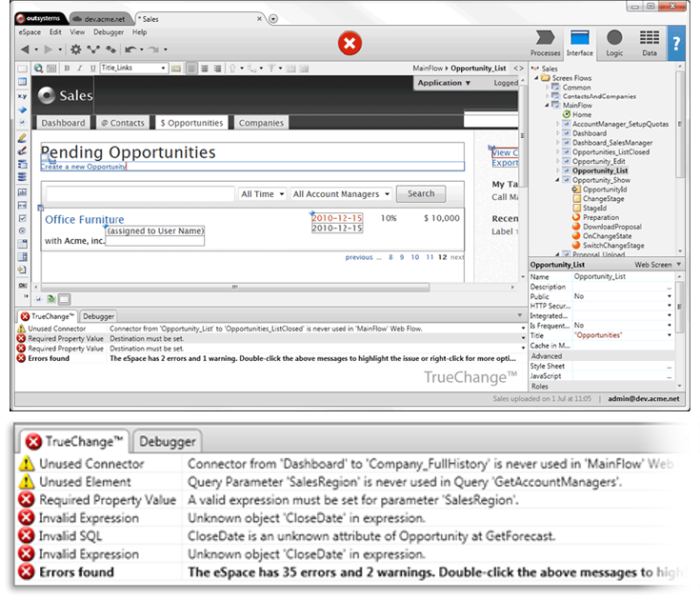This screenshot has height=600, width=700.
Task: Toggle Bold formatting
Action: [67, 69]
